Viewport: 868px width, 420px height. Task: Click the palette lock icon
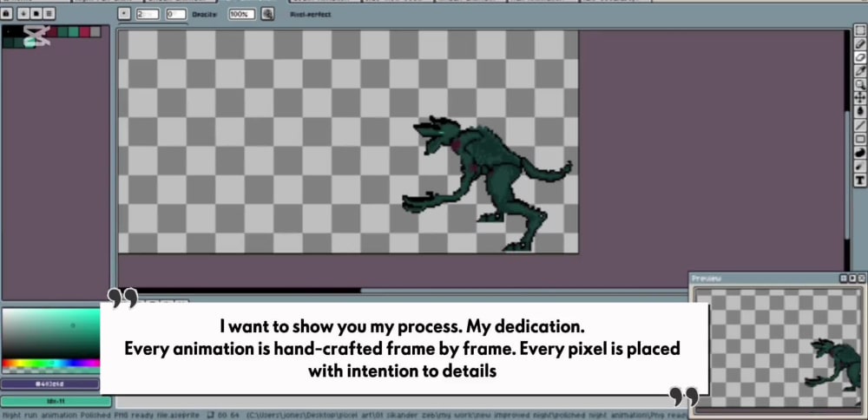click(7, 13)
